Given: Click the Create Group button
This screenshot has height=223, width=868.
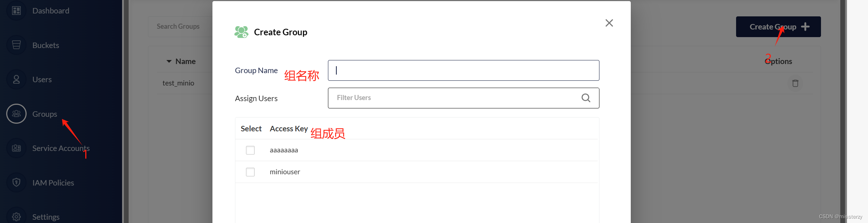Looking at the screenshot, I should [x=778, y=26].
